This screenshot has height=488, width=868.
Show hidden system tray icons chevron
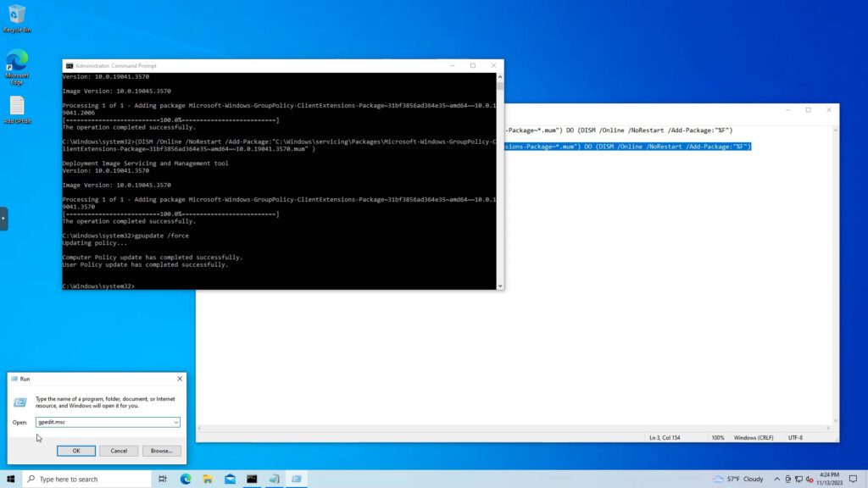click(x=777, y=479)
